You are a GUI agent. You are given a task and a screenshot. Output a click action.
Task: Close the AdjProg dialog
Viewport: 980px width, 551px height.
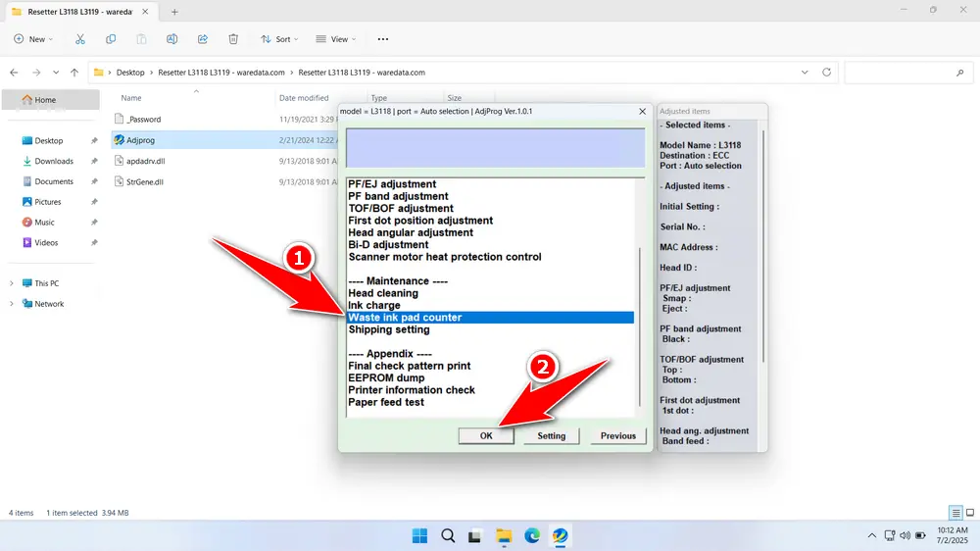tap(642, 112)
